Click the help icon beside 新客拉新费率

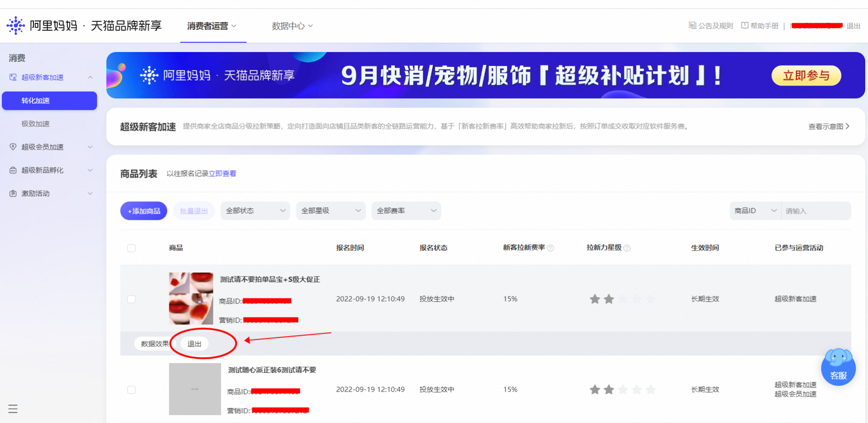[550, 248]
